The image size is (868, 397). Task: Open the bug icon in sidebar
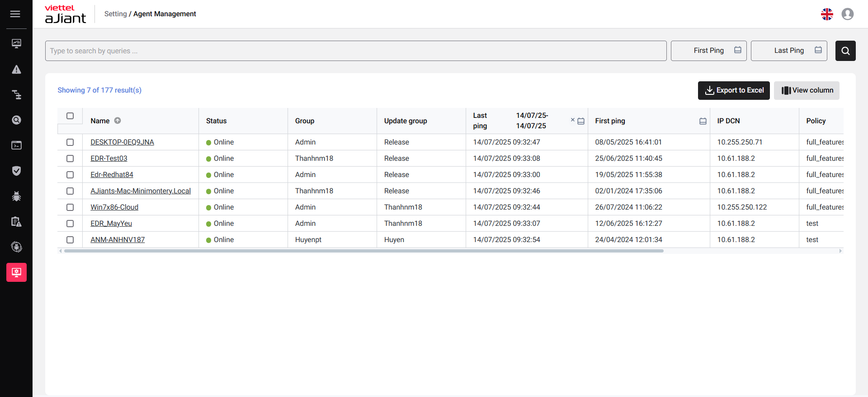coord(16,196)
